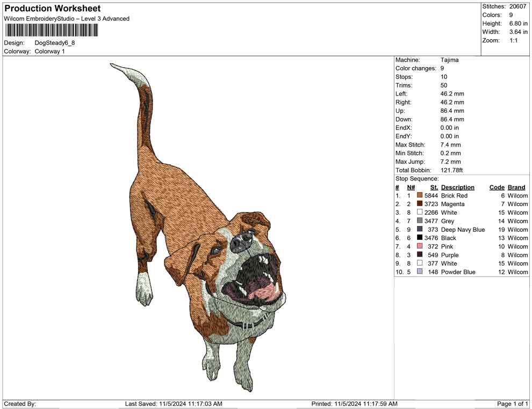
Task: Click the 'St.' column header
Action: pos(434,187)
